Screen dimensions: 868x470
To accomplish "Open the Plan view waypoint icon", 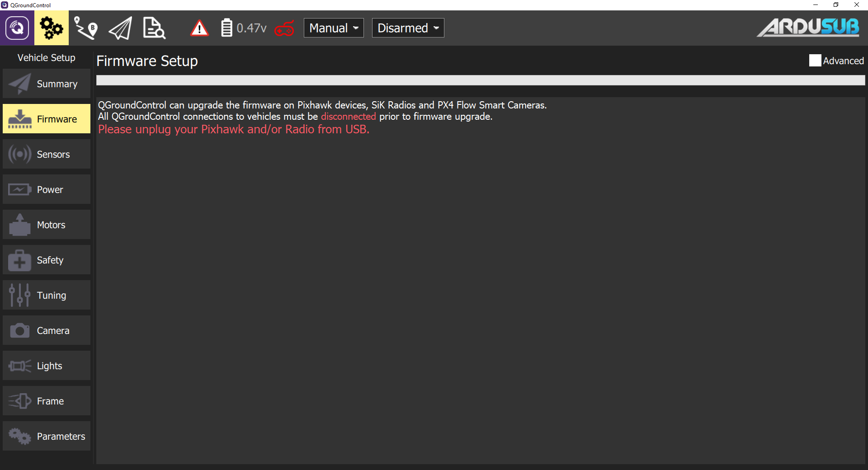I will click(x=86, y=28).
